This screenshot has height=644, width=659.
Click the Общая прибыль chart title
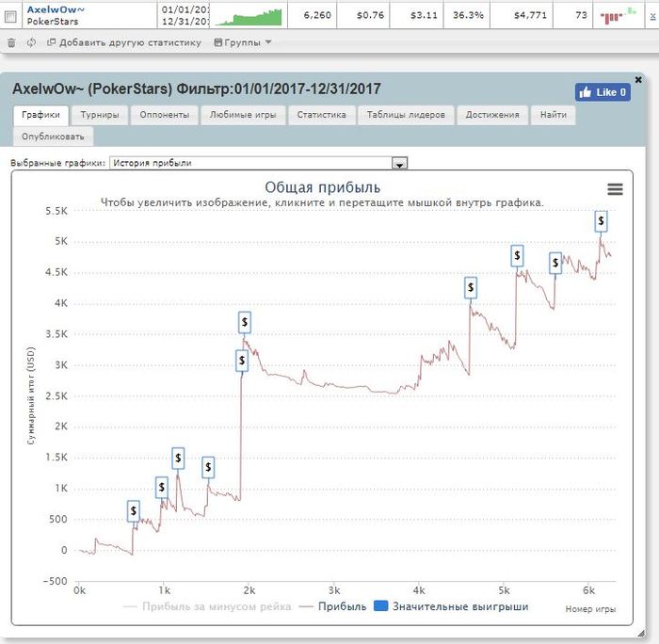pyautogui.click(x=322, y=187)
